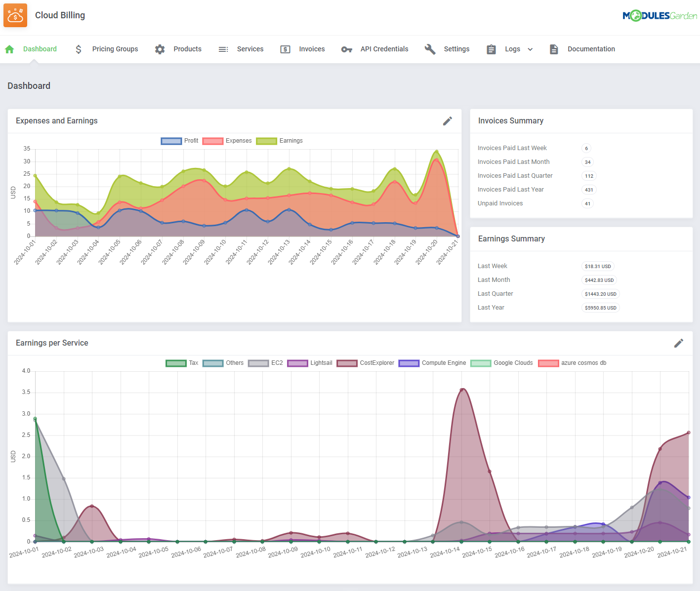Click the Last Year $5950.85 USD badge
This screenshot has height=591, width=700.
point(601,308)
